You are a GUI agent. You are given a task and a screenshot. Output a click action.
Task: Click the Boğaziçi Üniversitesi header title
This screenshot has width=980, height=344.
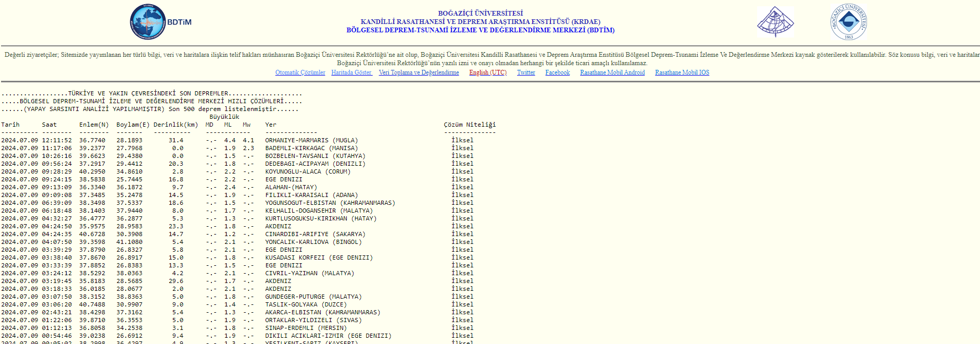[x=480, y=13]
